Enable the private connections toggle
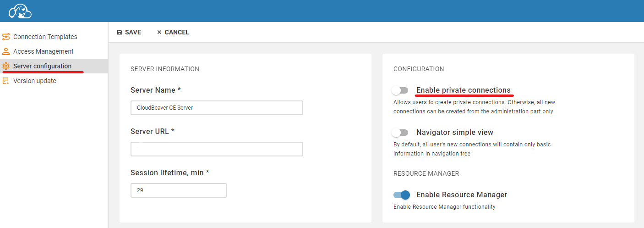 coord(400,90)
